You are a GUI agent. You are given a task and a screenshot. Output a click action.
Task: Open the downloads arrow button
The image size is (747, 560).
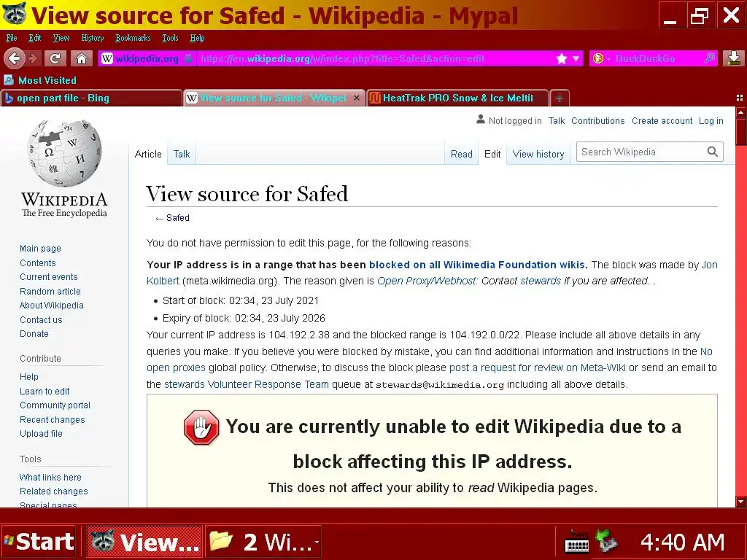pos(734,58)
